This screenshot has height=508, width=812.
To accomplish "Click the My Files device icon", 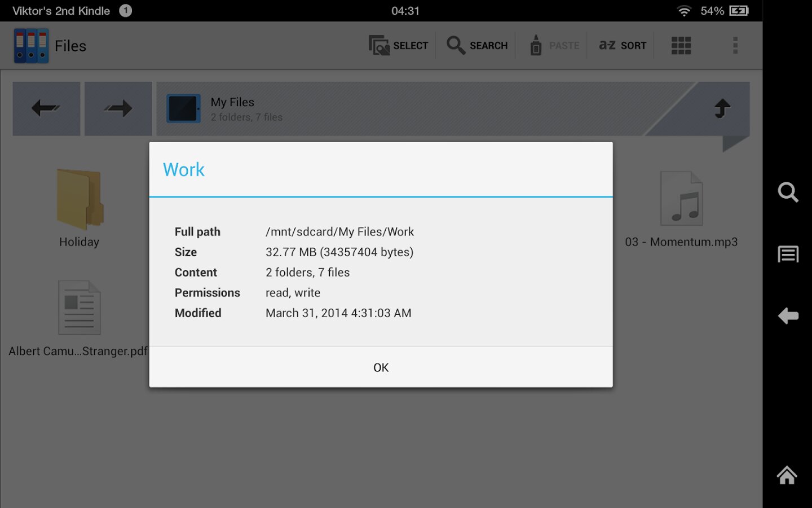I will pos(183,108).
